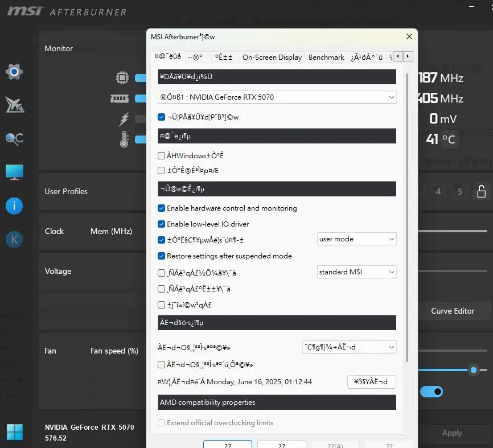This screenshot has height=448, width=493.
Task: Click the fan speed slider handle
Action: 474,370
